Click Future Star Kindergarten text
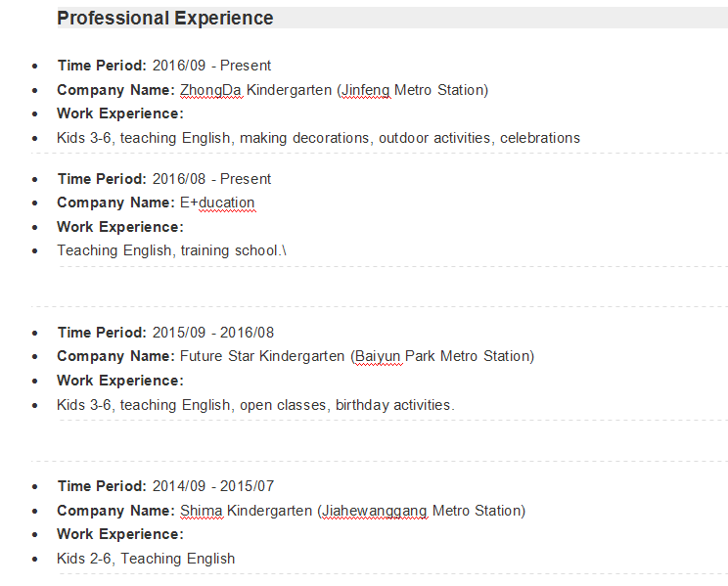Viewport: 728px width, 586px height. 262,356
